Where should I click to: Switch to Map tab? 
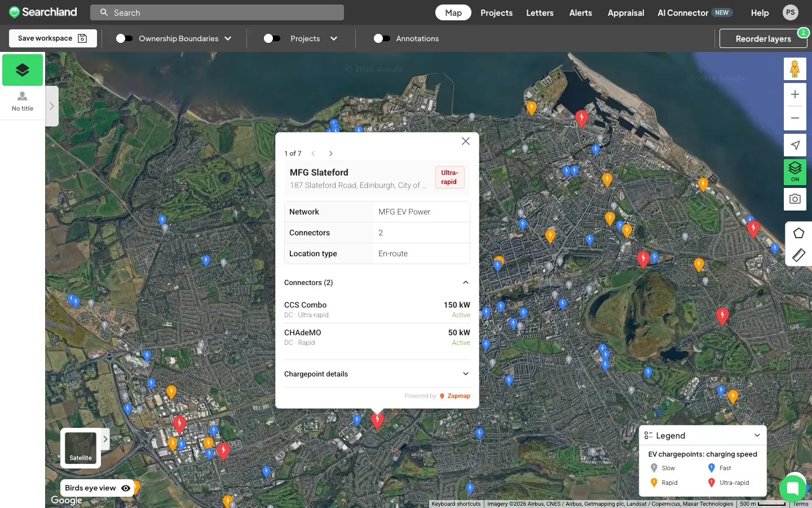point(453,12)
